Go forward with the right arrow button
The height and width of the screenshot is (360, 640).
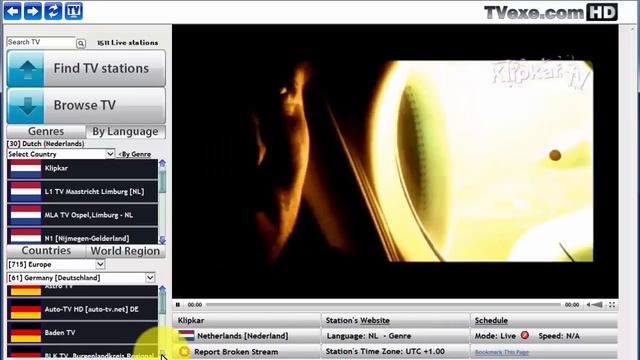pos(33,11)
